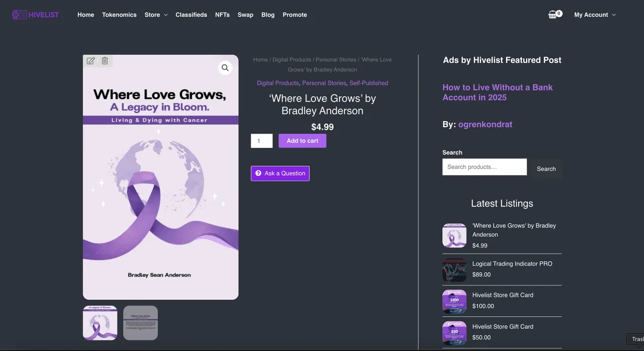644x351 pixels.
Task: Click the product Search button
Action: coord(546,169)
